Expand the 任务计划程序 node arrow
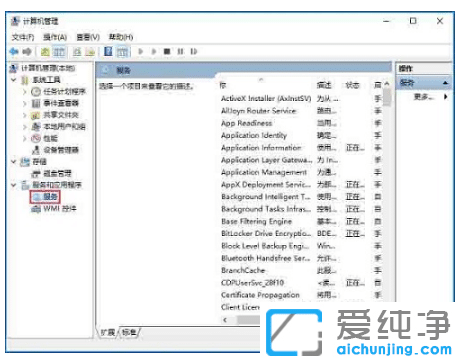Image resolution: width=460 pixels, height=362 pixels. coord(25,92)
